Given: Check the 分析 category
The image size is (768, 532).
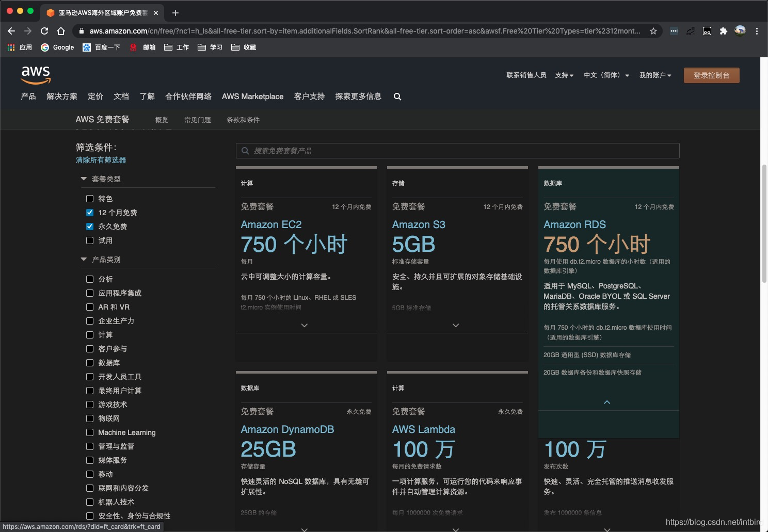Looking at the screenshot, I should click(x=90, y=279).
